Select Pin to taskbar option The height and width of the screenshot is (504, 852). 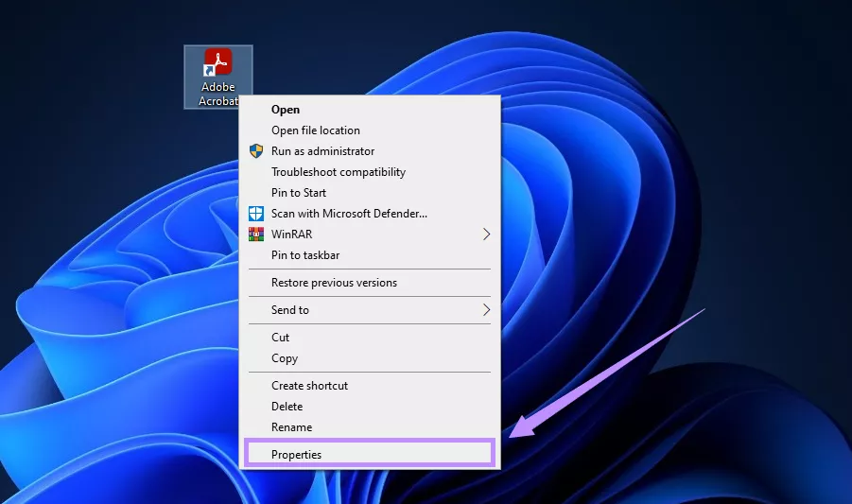coord(305,255)
